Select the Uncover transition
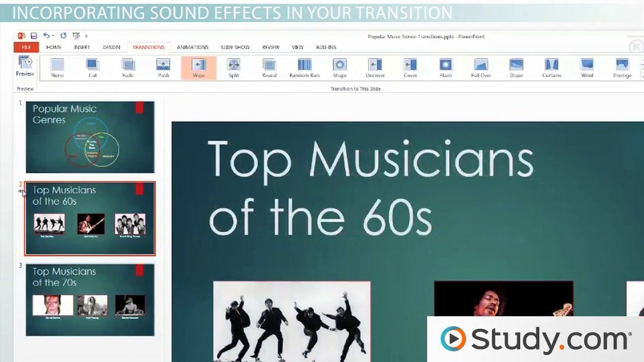The width and height of the screenshot is (644, 362). click(x=375, y=68)
